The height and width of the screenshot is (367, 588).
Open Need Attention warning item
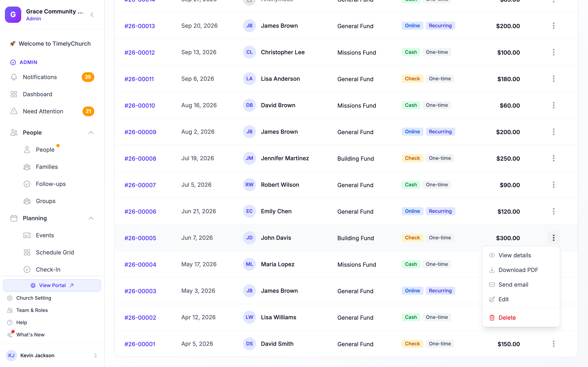tap(52, 111)
